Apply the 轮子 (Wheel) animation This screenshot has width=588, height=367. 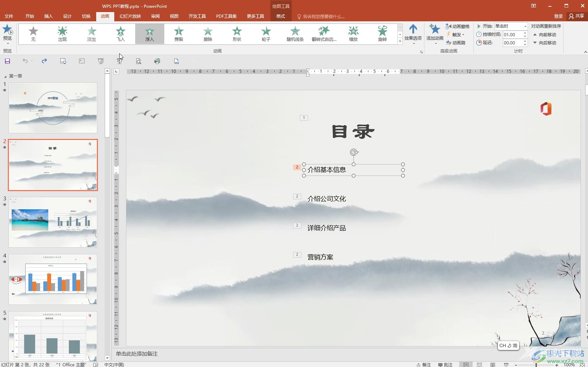266,34
